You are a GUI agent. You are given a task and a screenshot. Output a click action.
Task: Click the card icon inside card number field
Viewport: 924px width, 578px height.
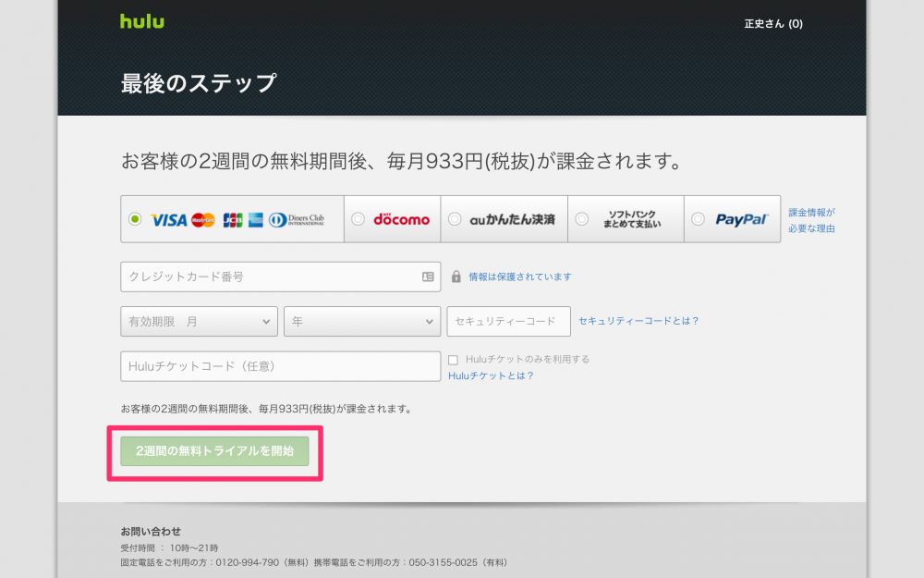(x=428, y=277)
